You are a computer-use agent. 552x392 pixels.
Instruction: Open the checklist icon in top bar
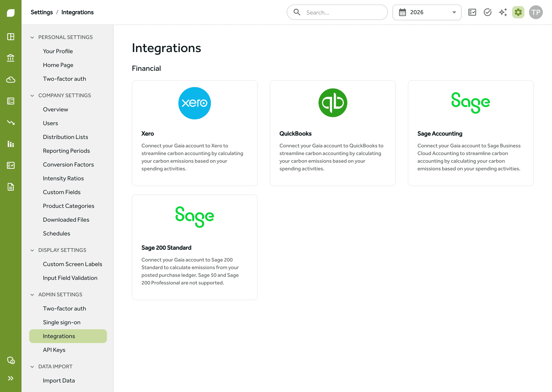pos(472,12)
